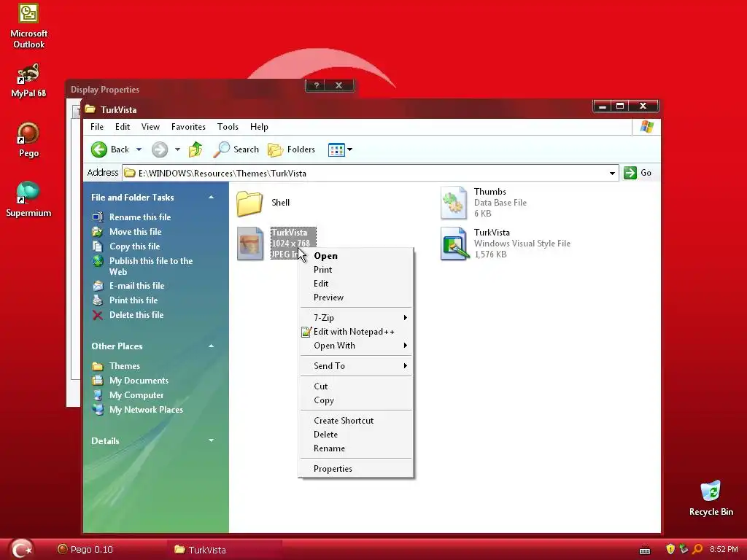
Task: Open the Views dropdown arrow
Action: click(x=349, y=149)
